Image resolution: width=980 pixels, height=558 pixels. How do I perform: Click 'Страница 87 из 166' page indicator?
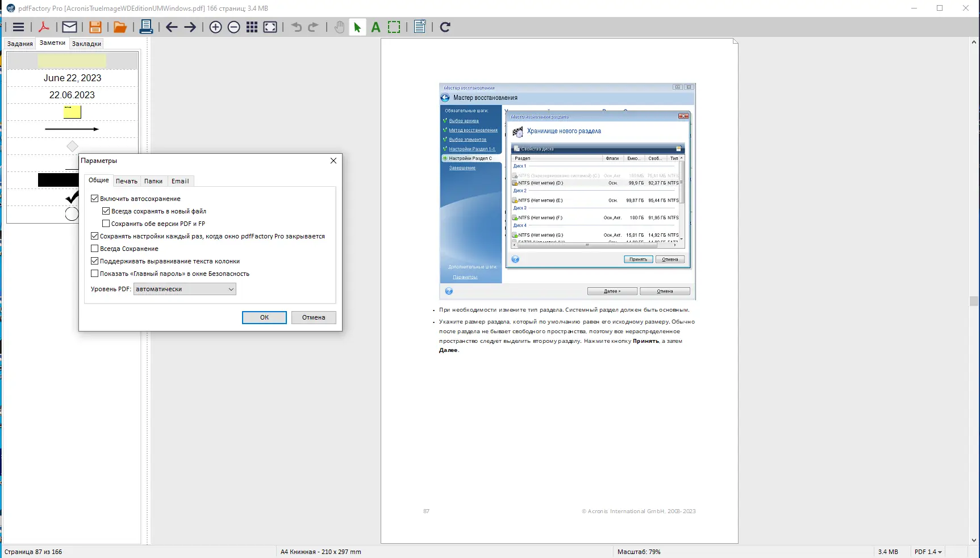33,552
